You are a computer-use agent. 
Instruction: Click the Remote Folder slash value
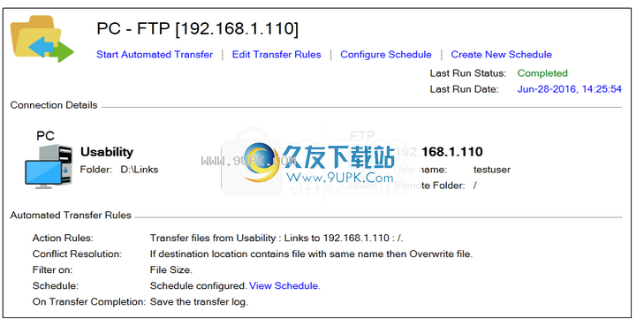point(474,186)
